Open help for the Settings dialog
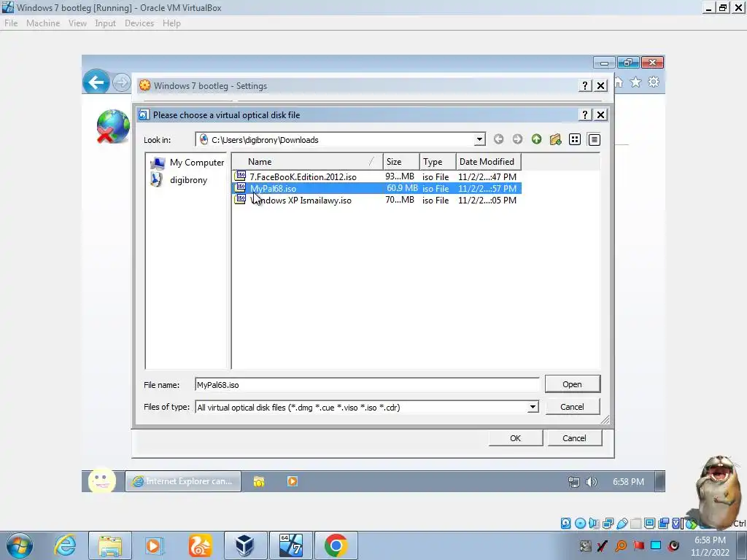747x560 pixels. pos(585,86)
